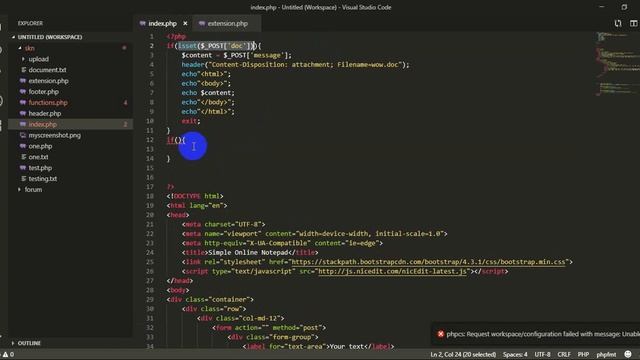Change indentation via Spaces: 4
Screen dimensions: 640x360
click(515, 354)
